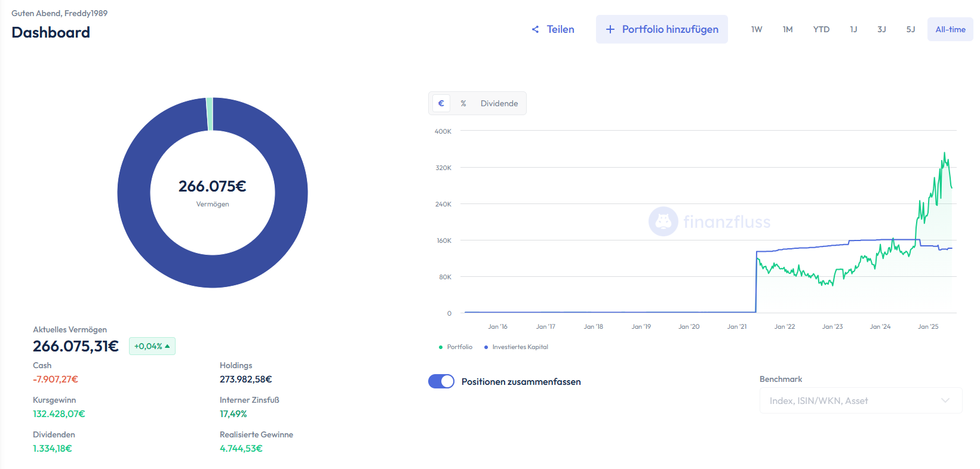Click the Benchmark search input field
The height and width of the screenshot is (469, 980).
point(848,400)
